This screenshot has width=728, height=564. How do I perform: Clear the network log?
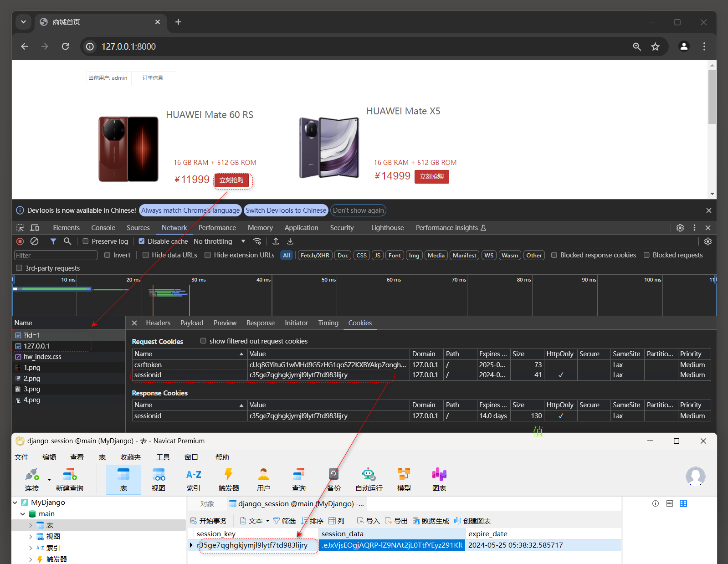34,241
